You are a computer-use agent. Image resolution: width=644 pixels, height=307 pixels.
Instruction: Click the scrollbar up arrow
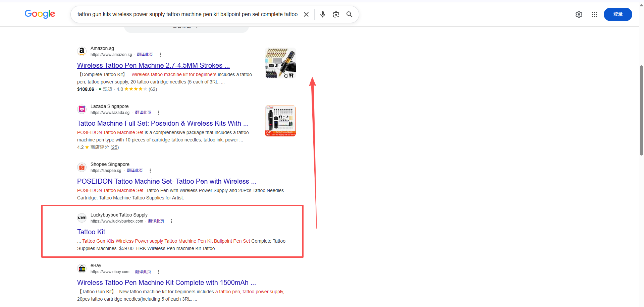pos(641,5)
